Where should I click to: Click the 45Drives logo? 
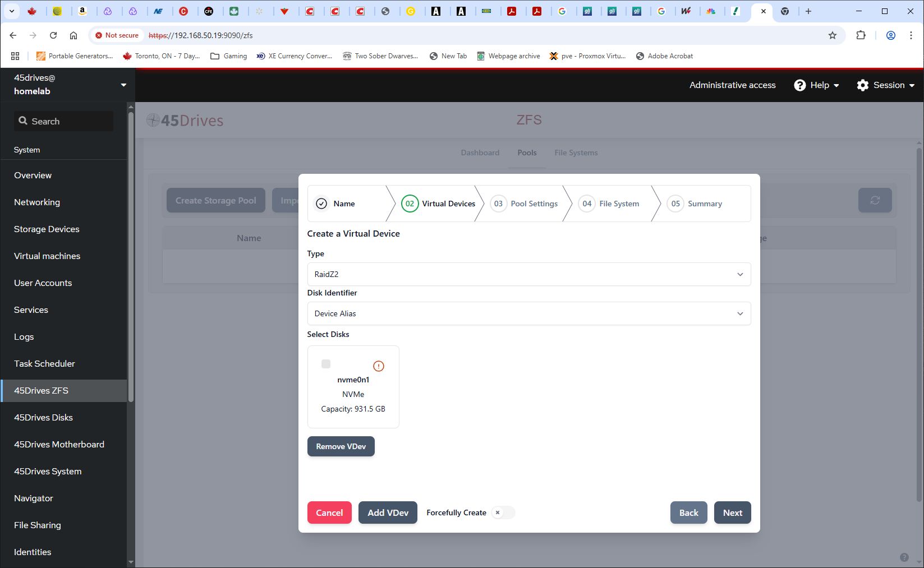click(185, 121)
